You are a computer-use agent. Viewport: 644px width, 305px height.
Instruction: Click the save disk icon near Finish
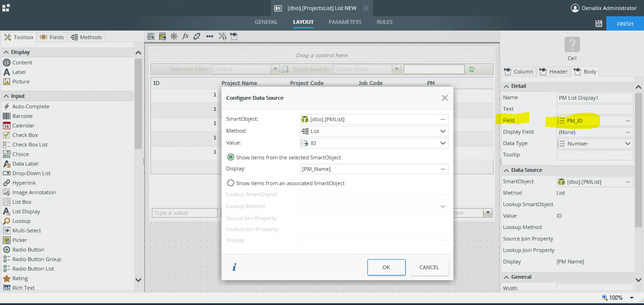tap(599, 23)
